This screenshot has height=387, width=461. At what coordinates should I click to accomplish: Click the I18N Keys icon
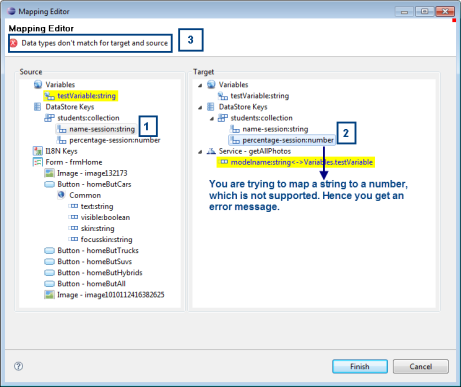point(38,151)
